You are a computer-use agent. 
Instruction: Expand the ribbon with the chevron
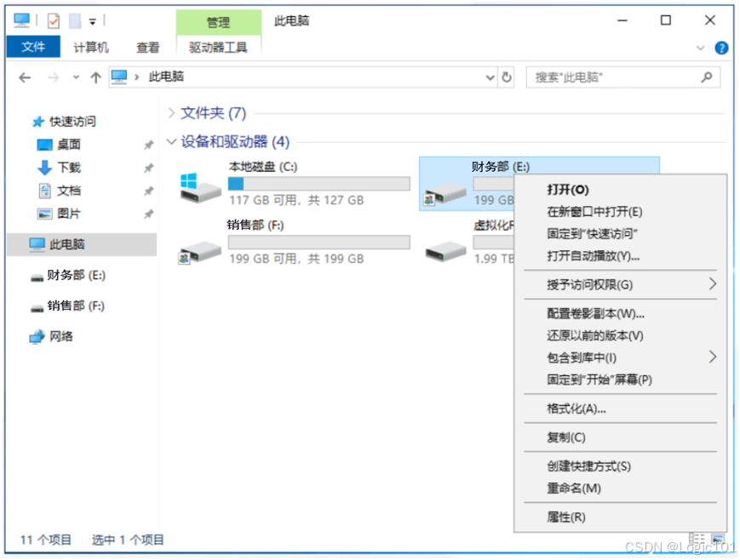[x=700, y=48]
